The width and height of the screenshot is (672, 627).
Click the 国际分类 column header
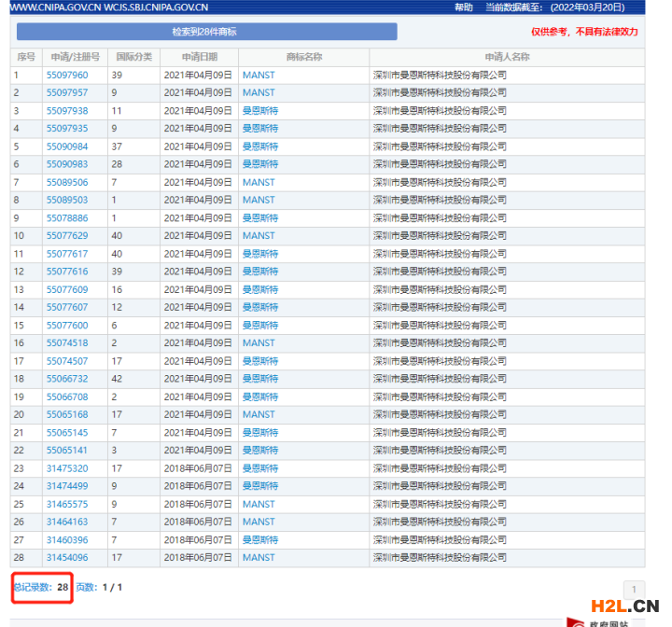[x=133, y=57]
